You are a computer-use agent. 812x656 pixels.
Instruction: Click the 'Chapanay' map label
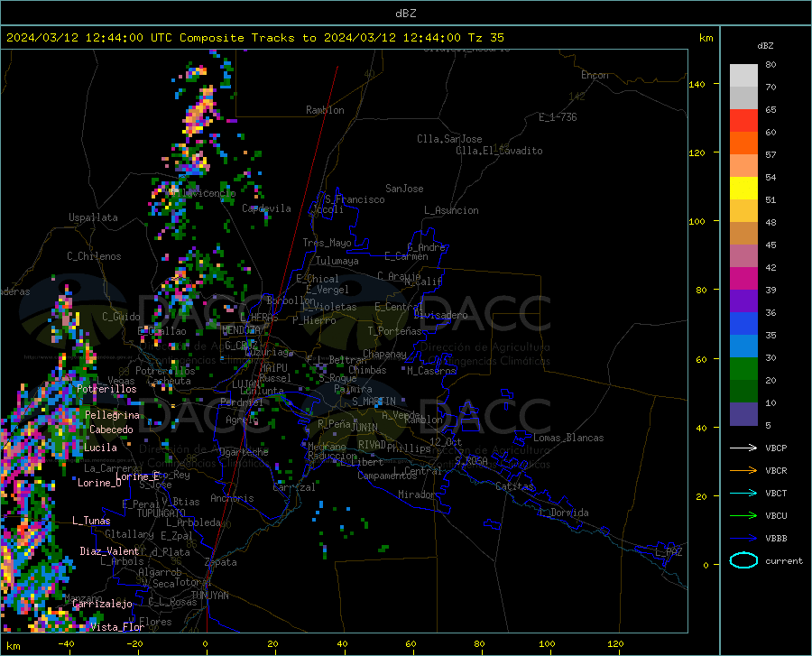pos(384,354)
